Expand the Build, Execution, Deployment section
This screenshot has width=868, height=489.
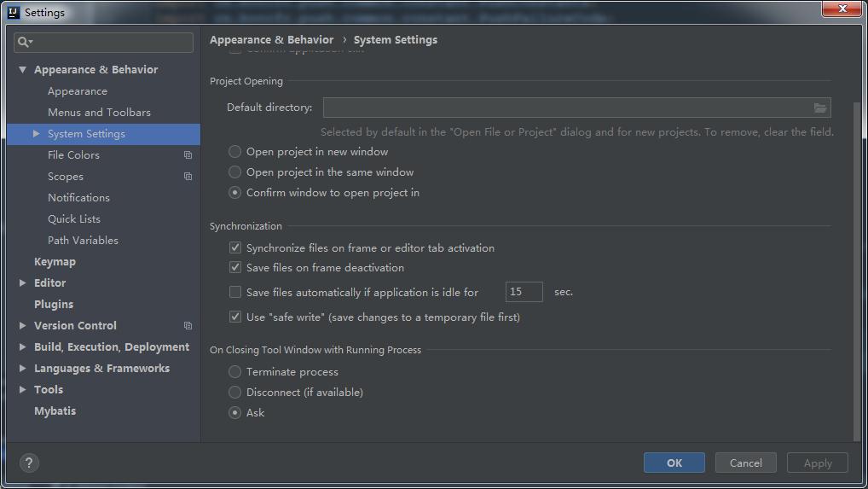tap(22, 347)
